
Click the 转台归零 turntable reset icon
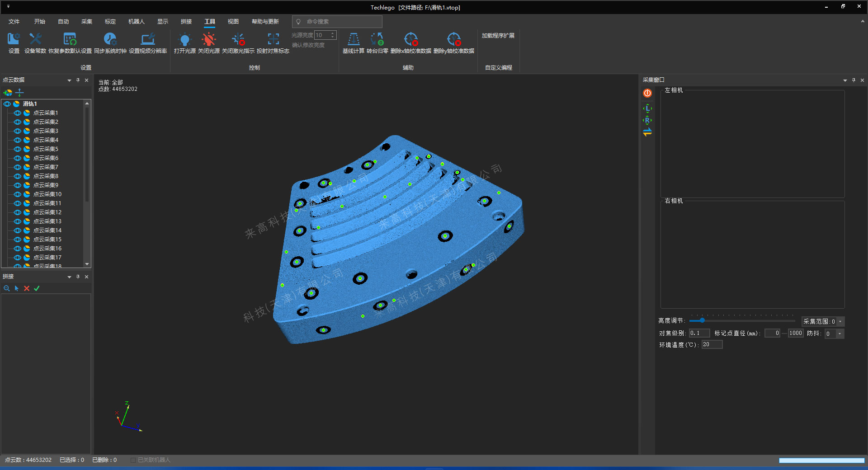pyautogui.click(x=377, y=40)
